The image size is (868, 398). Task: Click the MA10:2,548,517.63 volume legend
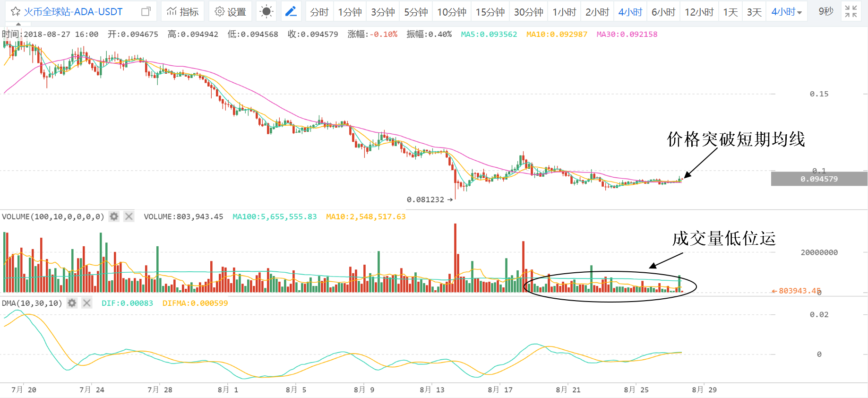[366, 216]
